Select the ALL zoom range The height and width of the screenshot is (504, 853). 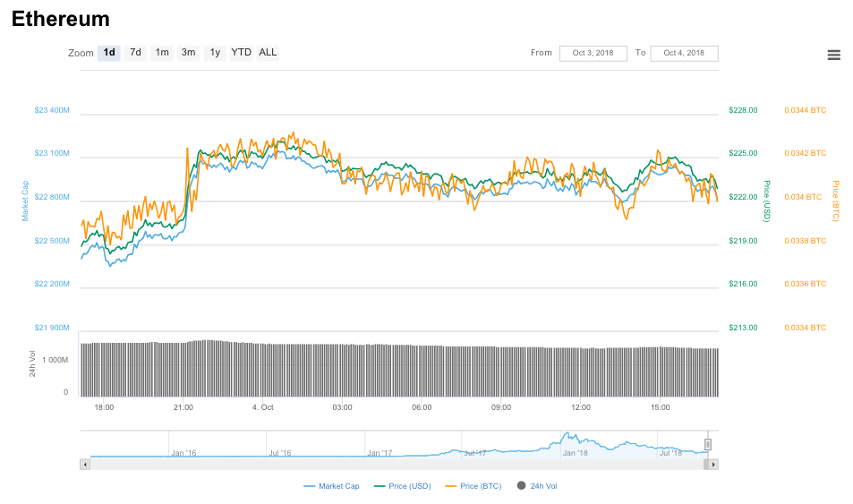268,53
